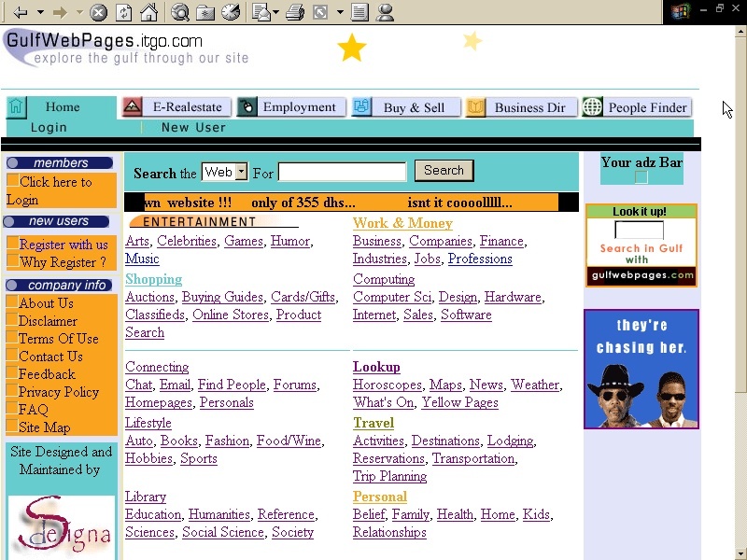Click the E-Realestate mountain icon
The image size is (747, 560).
(132, 106)
